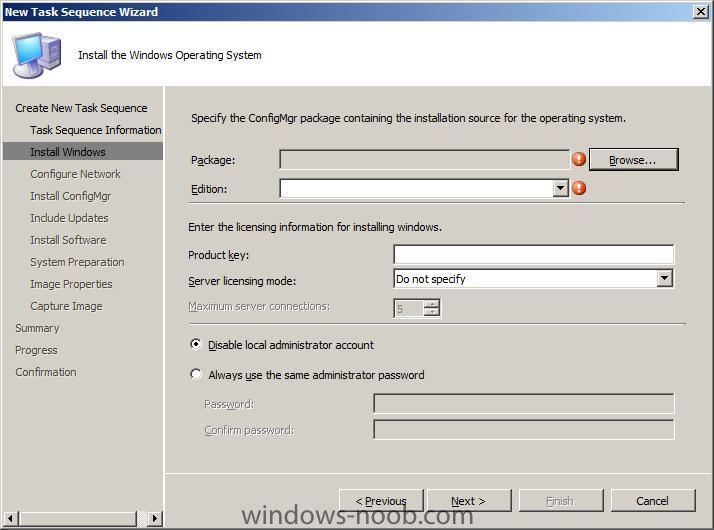714x530 pixels.
Task: Open the Edition dropdown list
Action: [561, 188]
